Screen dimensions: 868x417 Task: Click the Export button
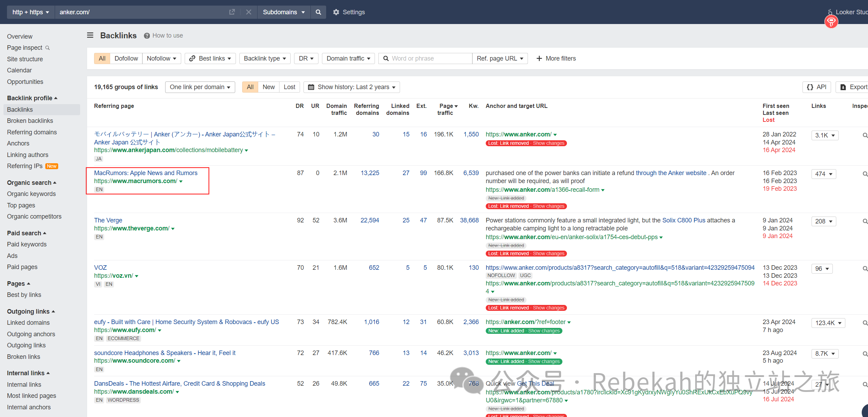852,87
